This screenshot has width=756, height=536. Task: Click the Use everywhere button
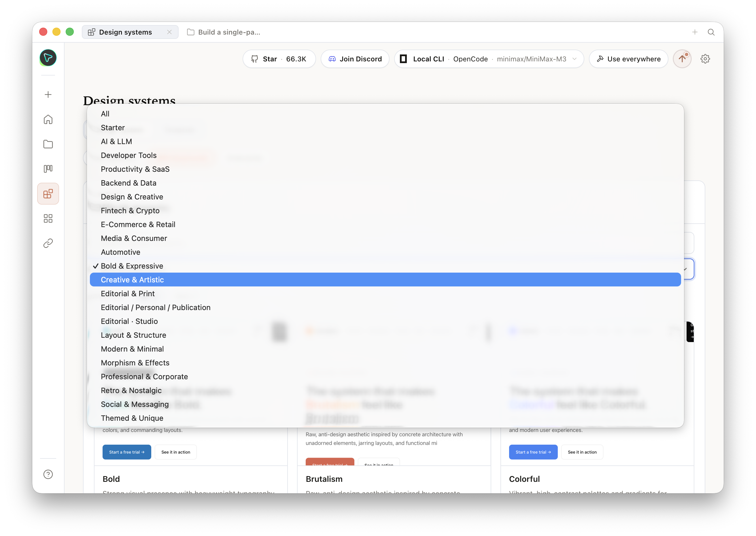click(628, 59)
